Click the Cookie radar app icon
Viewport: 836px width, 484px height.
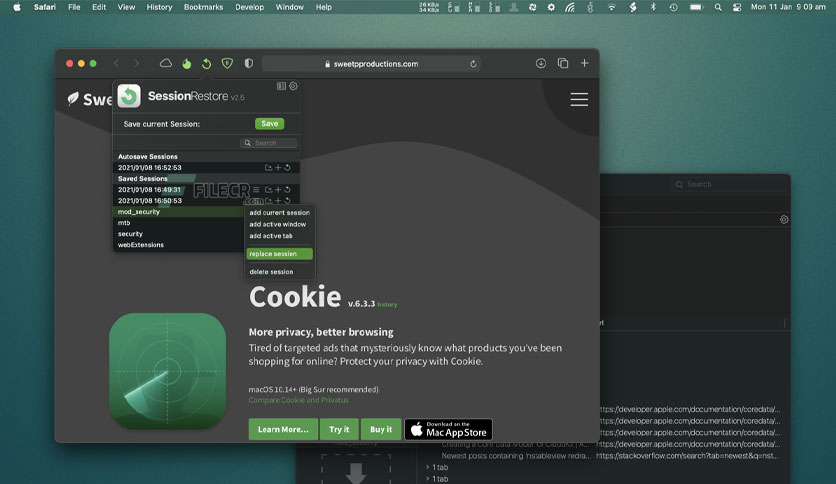167,371
